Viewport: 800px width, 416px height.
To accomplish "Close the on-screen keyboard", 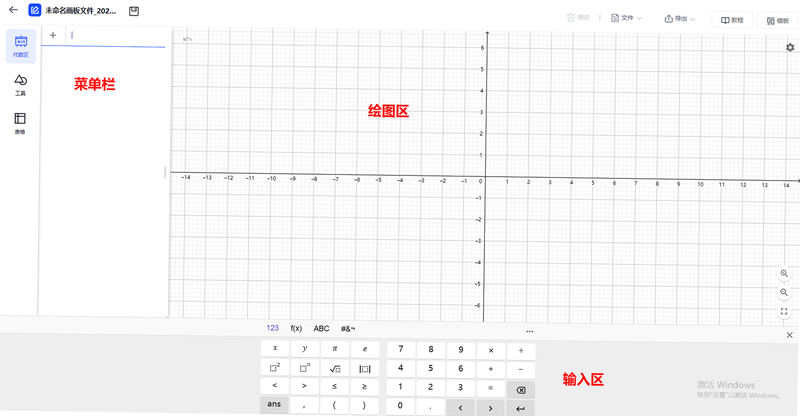I will click(789, 335).
